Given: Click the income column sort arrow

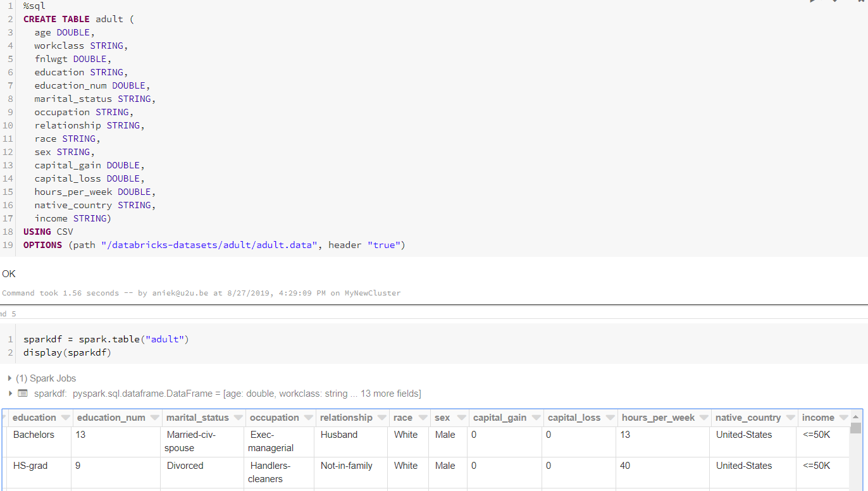Looking at the screenshot, I should pyautogui.click(x=843, y=418).
